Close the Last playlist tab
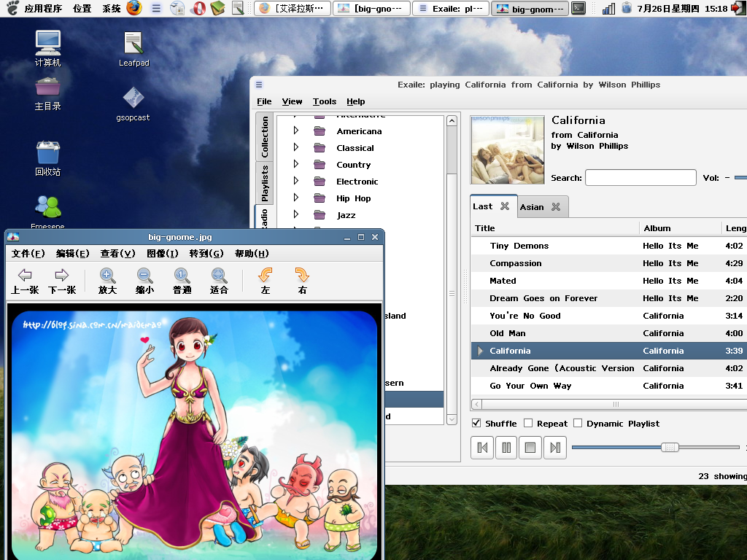The height and width of the screenshot is (560, 747). [505, 206]
